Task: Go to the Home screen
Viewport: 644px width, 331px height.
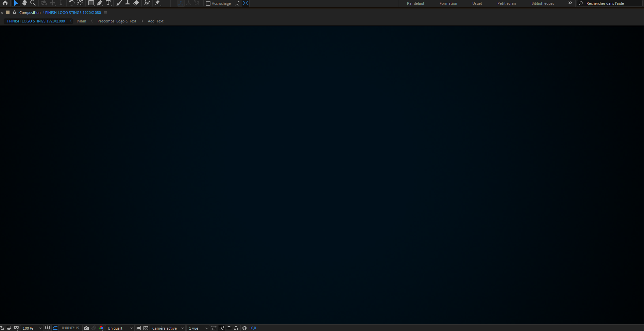Action: (x=5, y=3)
